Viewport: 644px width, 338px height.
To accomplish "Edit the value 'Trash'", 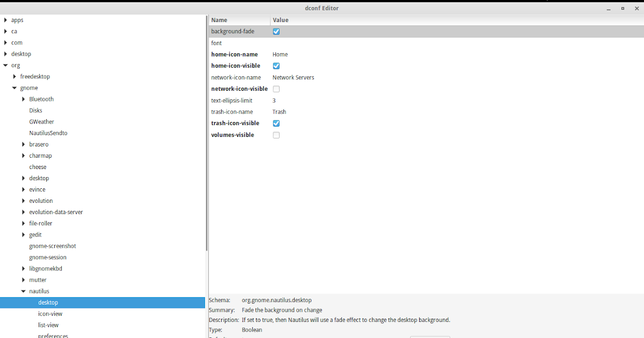I will pos(280,112).
